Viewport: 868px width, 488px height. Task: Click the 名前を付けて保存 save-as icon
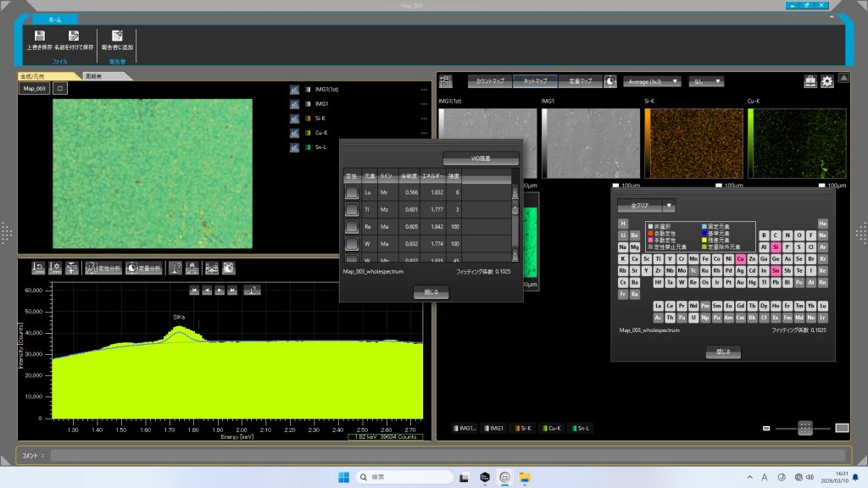(74, 36)
